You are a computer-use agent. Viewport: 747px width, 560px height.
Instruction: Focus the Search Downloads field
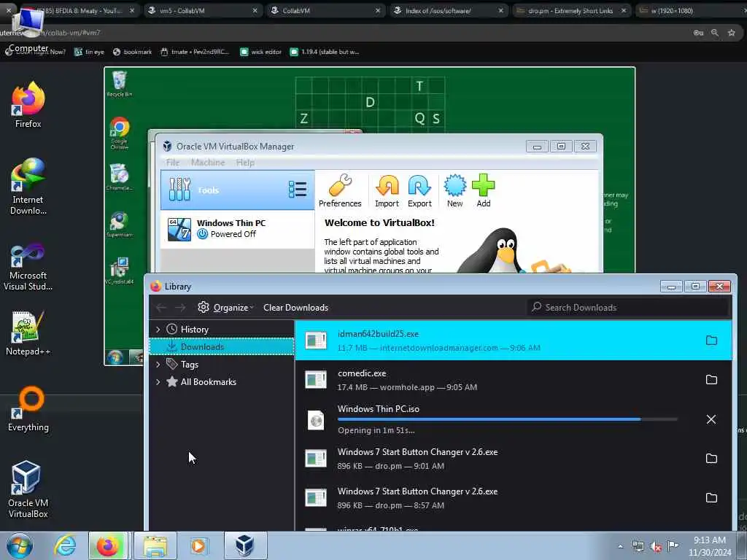[x=628, y=308]
